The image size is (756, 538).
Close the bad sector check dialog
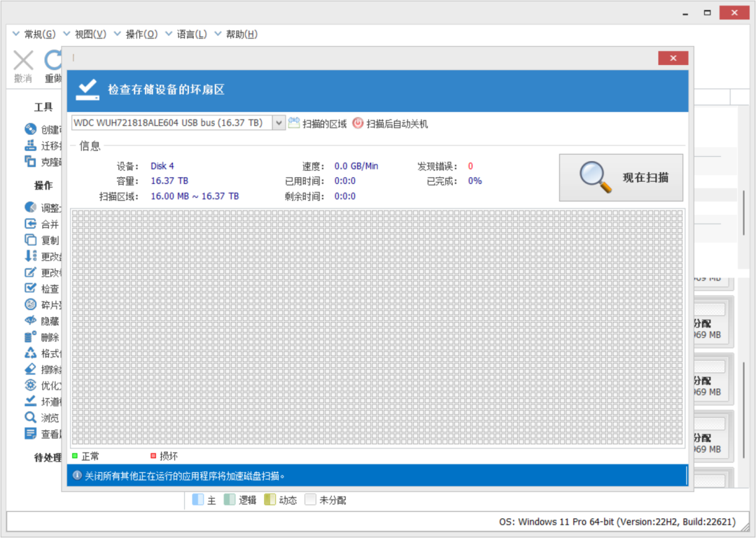[x=673, y=58]
